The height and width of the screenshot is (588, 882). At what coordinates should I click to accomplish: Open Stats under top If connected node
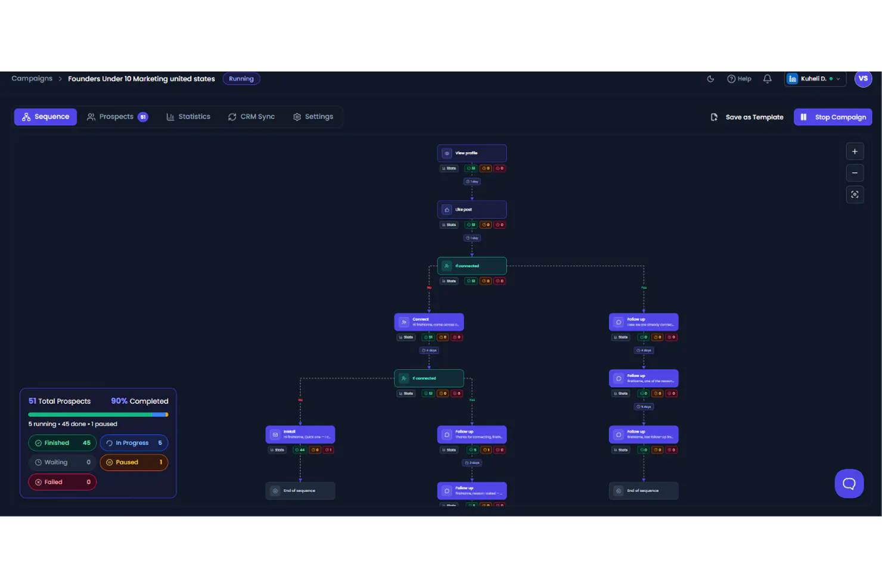point(449,281)
